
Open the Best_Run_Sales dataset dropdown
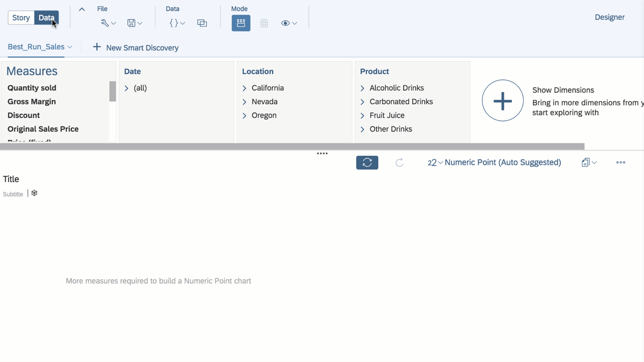pyautogui.click(x=39, y=46)
